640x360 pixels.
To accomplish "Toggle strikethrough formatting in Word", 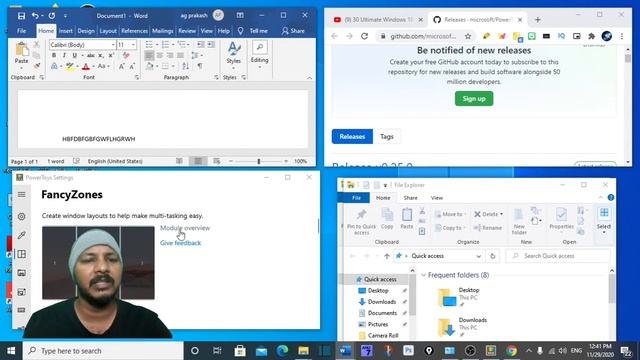I will (x=91, y=56).
